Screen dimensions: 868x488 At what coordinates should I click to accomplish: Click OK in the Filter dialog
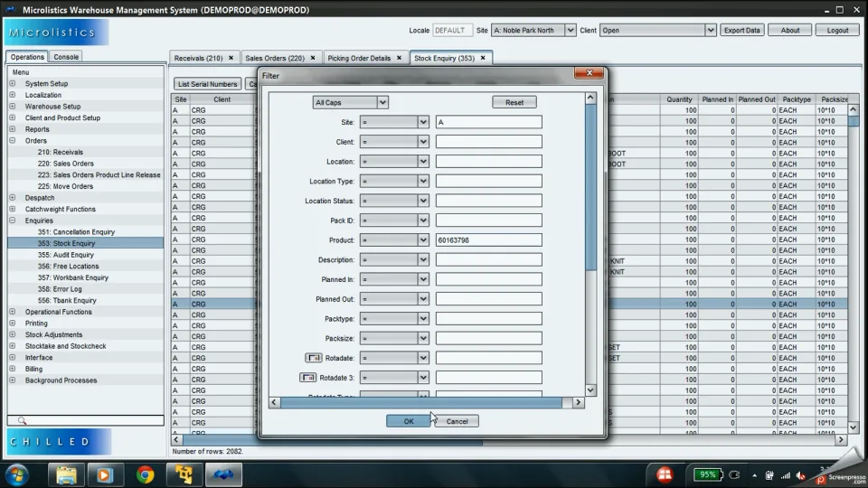408,421
